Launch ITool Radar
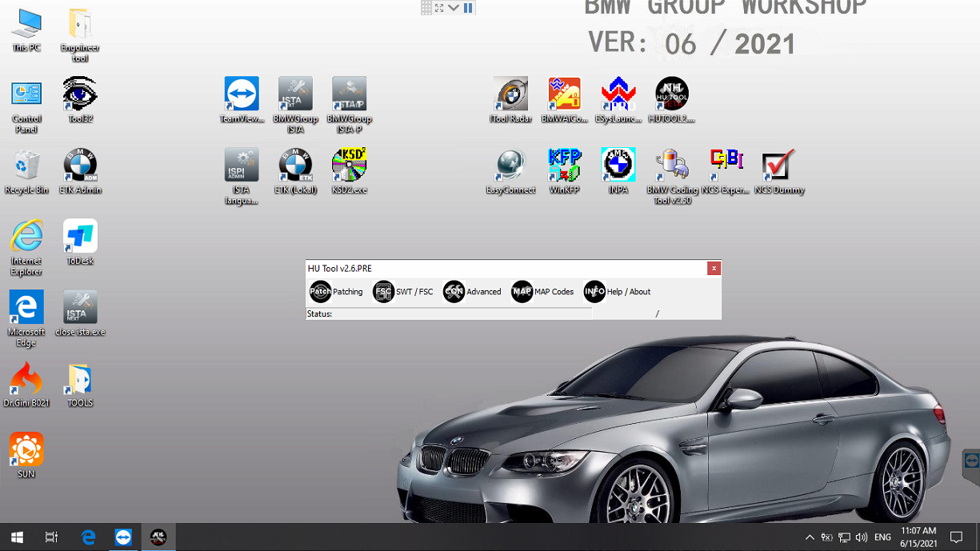 click(510, 101)
